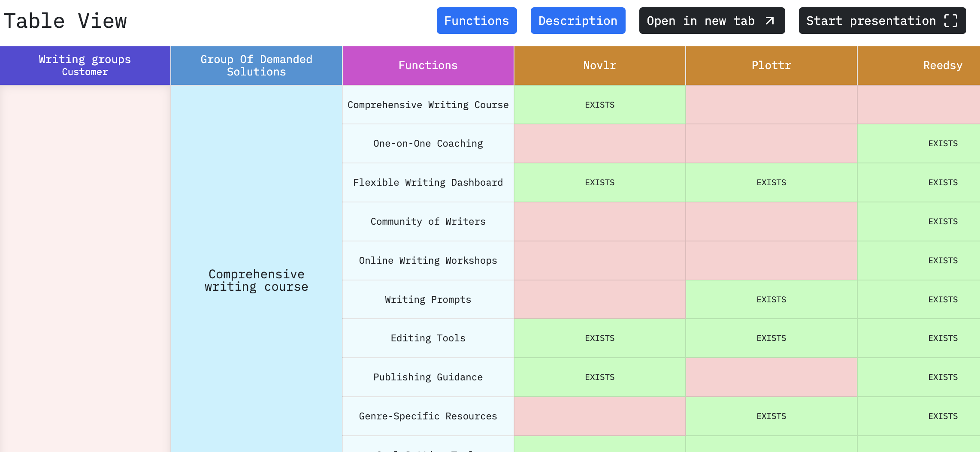The width and height of the screenshot is (980, 452).
Task: Click the fullscreen presentation icon
Action: click(953, 20)
